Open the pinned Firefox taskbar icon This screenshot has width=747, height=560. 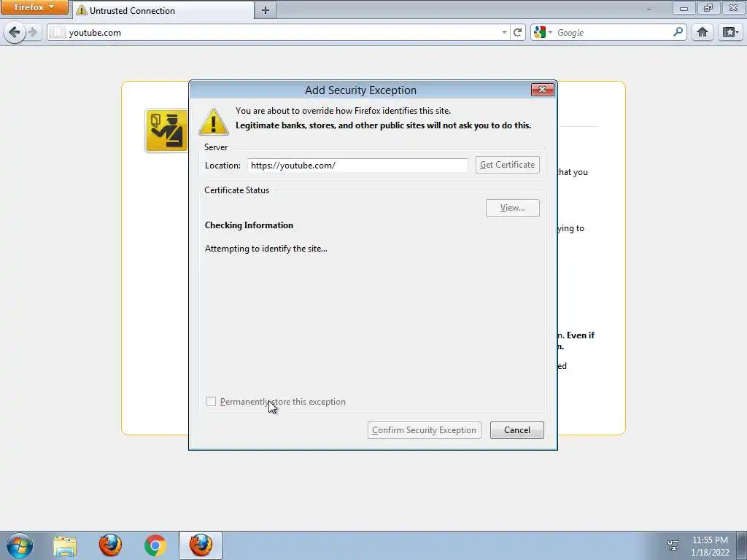(110, 545)
